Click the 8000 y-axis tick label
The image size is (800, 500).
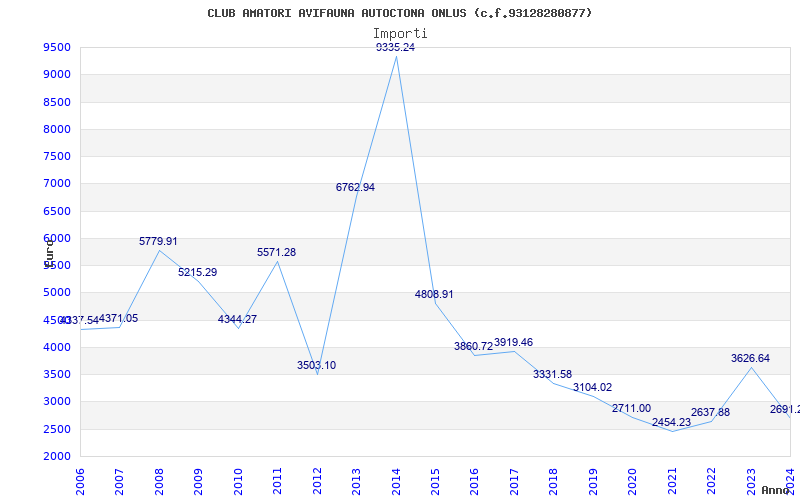57,129
